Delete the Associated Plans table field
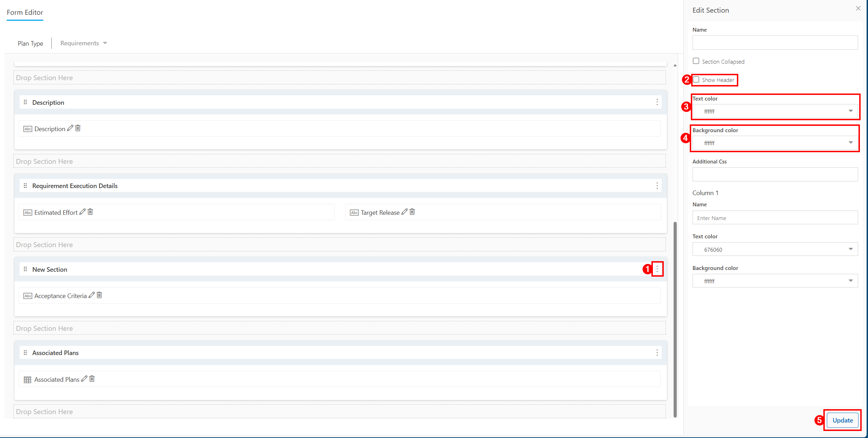 pyautogui.click(x=92, y=379)
